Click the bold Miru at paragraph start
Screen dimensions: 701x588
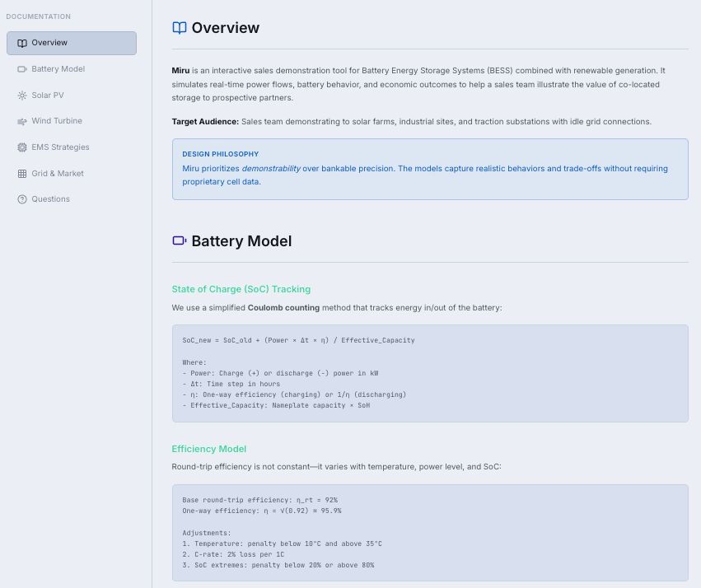pos(180,71)
